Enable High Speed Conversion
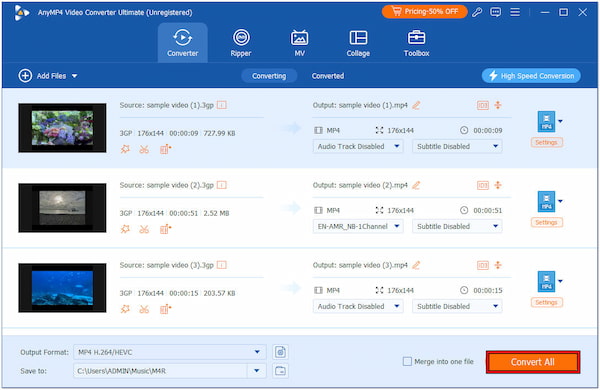600x390 pixels. (531, 76)
